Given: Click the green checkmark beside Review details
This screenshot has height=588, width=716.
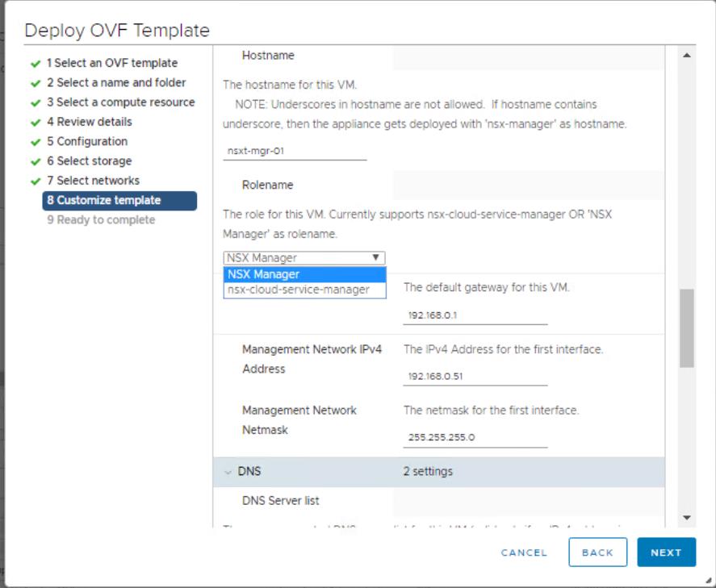Looking at the screenshot, I should click(x=36, y=123).
